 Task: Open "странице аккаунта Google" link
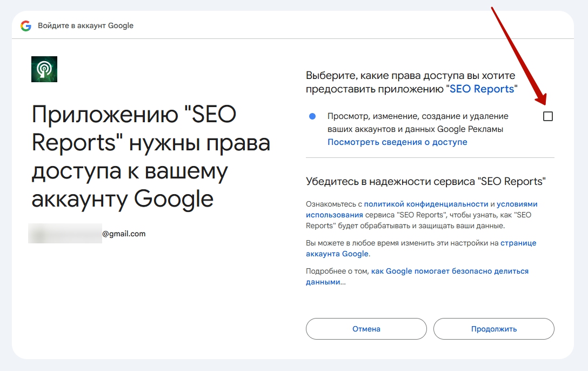(421, 248)
